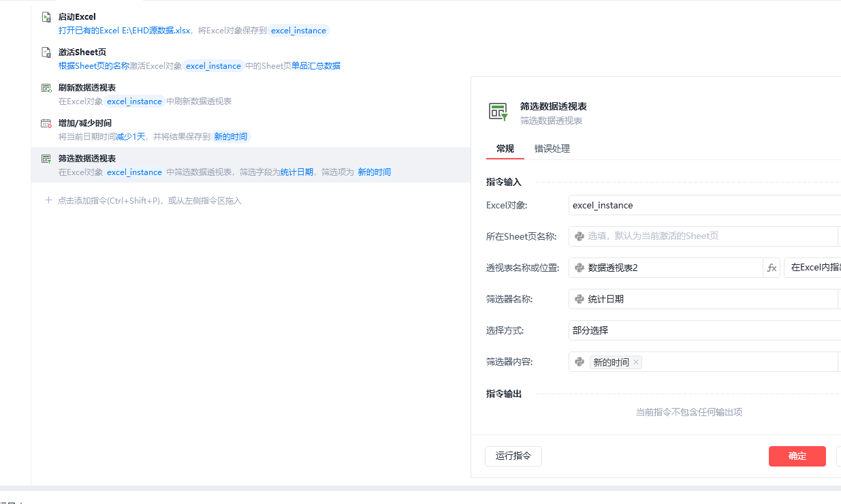
Task: Click the 运行指令 button
Action: pyautogui.click(x=513, y=456)
